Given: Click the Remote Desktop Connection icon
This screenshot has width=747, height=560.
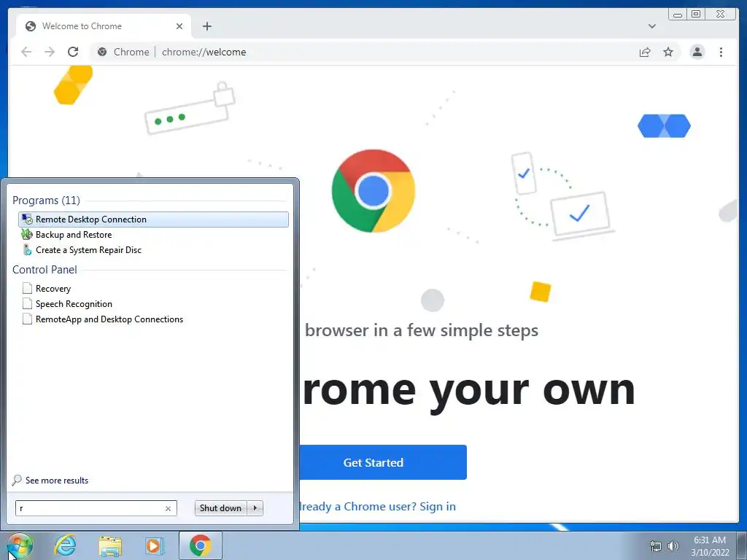Looking at the screenshot, I should point(27,219).
